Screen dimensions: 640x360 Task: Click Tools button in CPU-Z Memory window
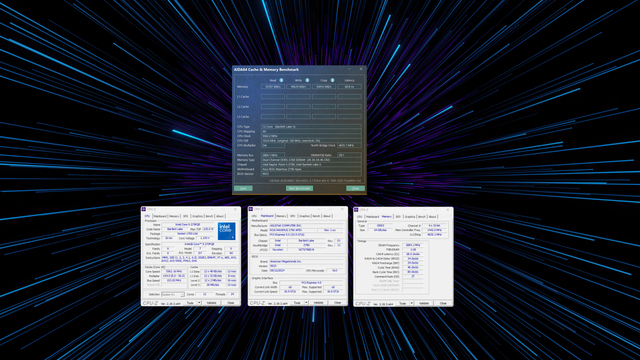pyautogui.click(x=403, y=303)
